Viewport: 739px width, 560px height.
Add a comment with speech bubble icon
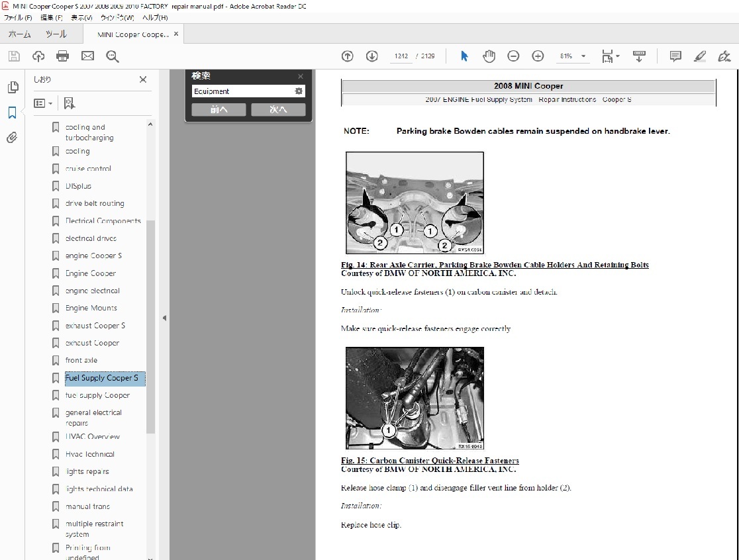[x=675, y=56]
